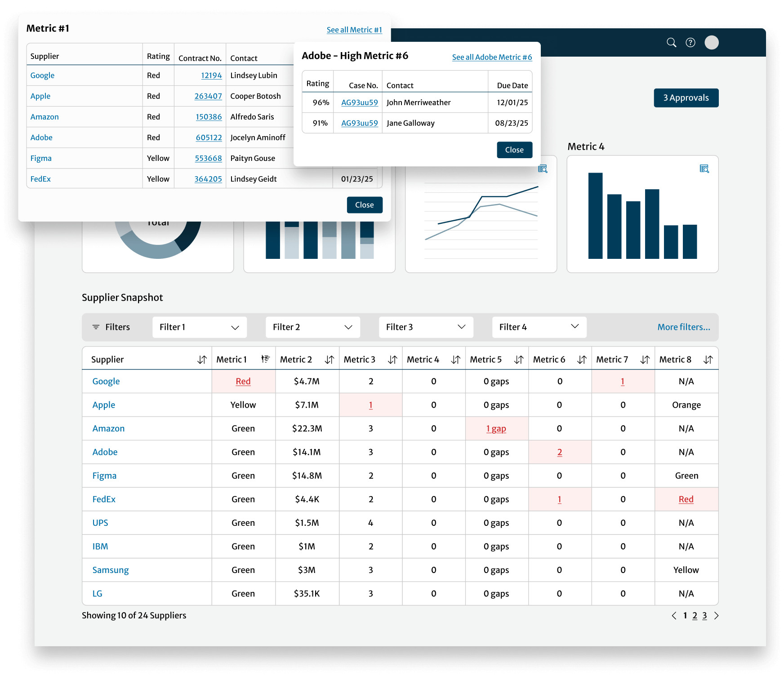This screenshot has height=675, width=784.
Task: Expand the Filter 4 dropdown
Action: pyautogui.click(x=539, y=327)
